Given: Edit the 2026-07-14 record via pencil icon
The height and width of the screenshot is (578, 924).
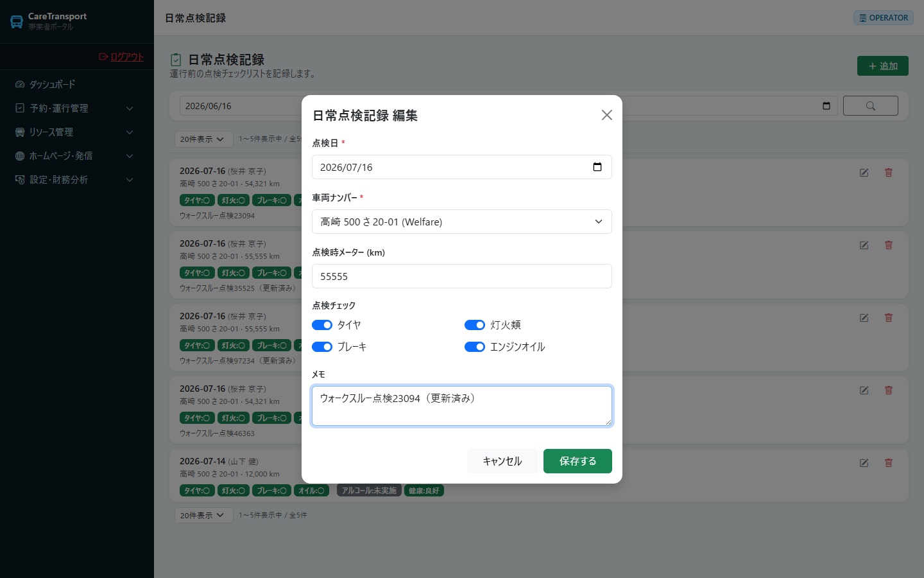Looking at the screenshot, I should (x=864, y=463).
